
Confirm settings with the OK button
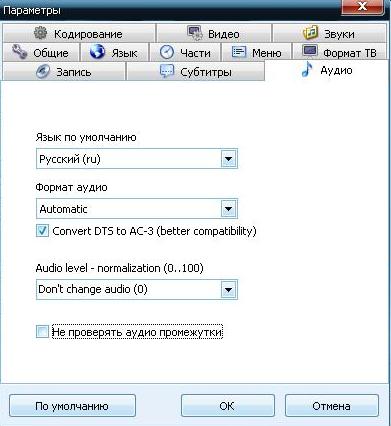228,406
